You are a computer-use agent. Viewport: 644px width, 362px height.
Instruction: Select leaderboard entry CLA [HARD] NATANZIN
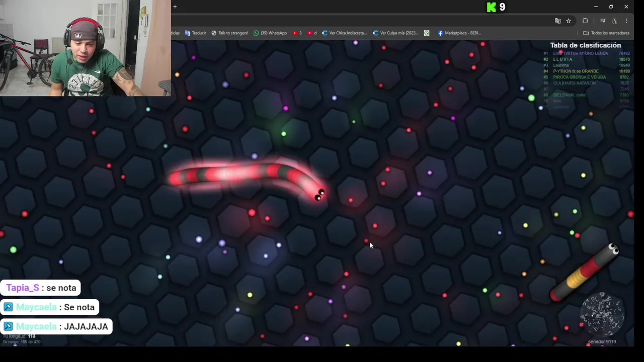coord(575,83)
